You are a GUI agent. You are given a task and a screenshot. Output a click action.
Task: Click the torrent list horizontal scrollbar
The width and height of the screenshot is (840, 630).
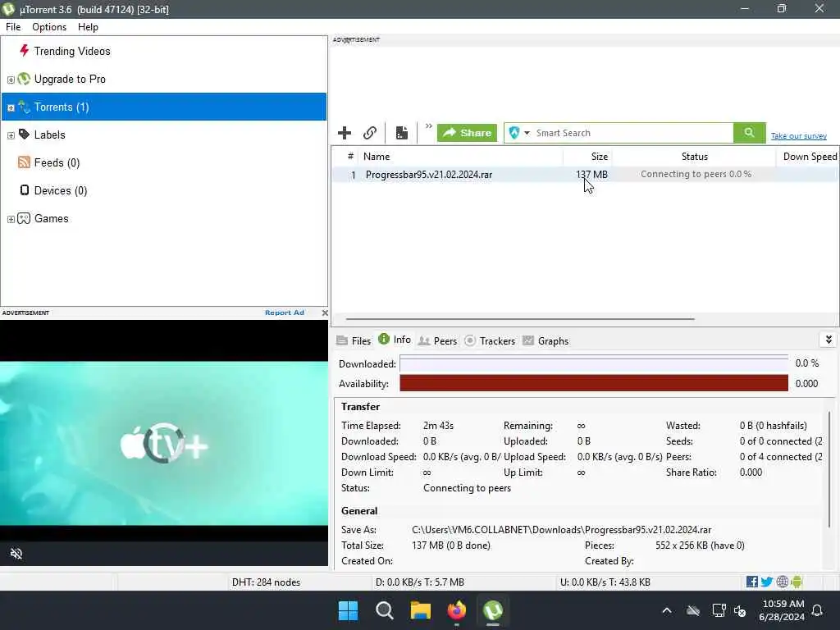[x=520, y=319]
